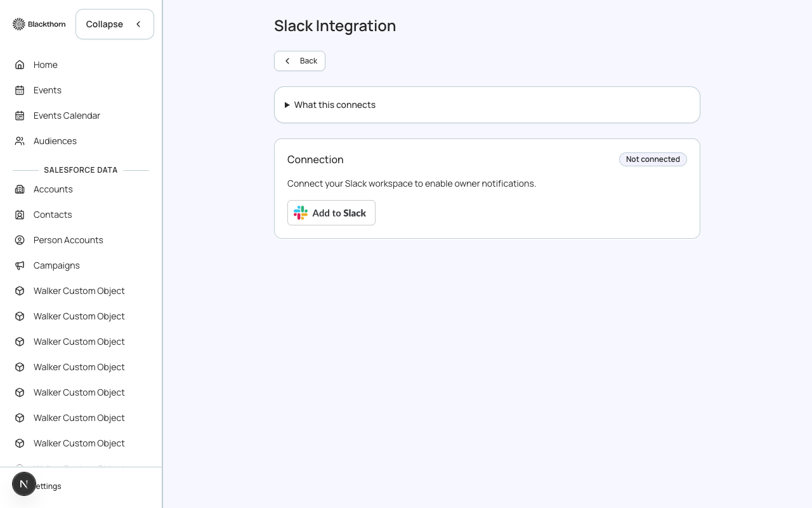Click the Accounts building icon
Image resolution: width=812 pixels, height=508 pixels.
[20, 189]
